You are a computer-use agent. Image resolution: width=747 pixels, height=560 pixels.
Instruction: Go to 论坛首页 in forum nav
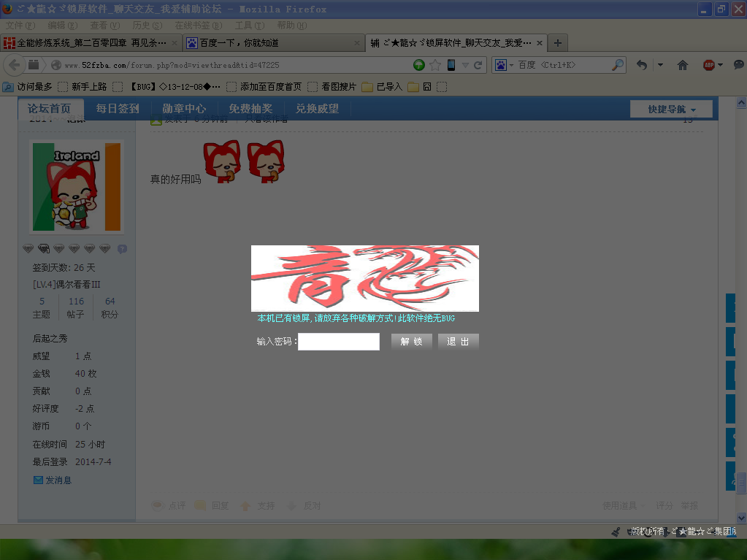click(49, 109)
